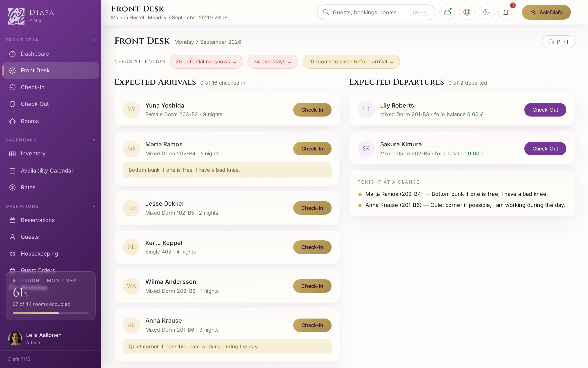588x368 pixels.
Task: Toggle dark mode with the moon icon
Action: (486, 12)
